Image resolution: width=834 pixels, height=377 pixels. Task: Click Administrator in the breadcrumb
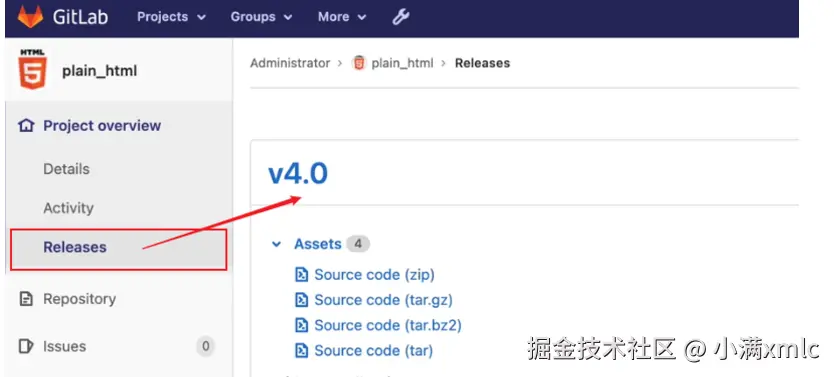click(x=290, y=63)
